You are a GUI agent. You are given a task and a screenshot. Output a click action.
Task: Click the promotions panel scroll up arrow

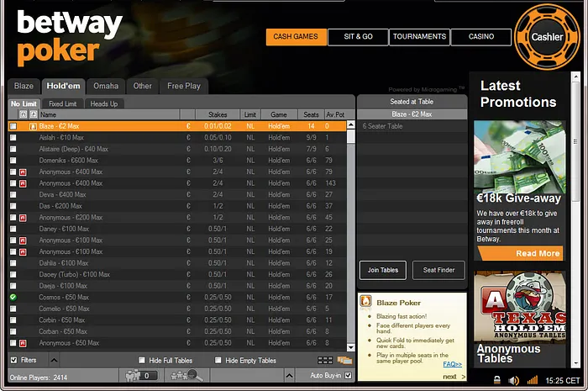(575, 77)
